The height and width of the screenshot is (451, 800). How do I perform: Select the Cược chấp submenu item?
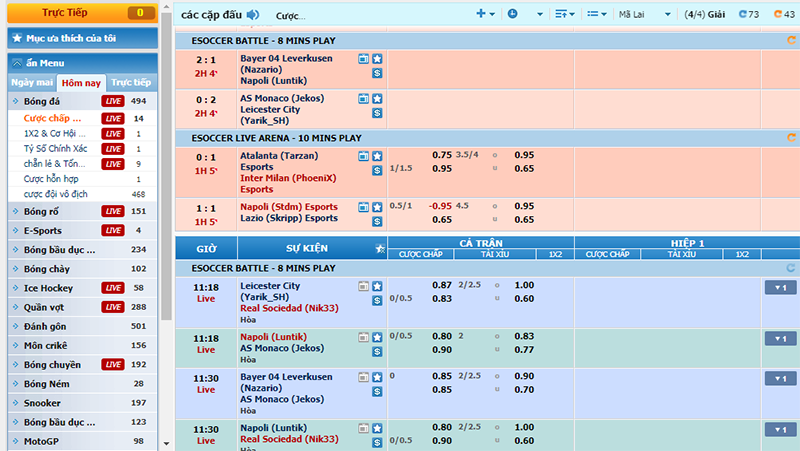[52, 118]
